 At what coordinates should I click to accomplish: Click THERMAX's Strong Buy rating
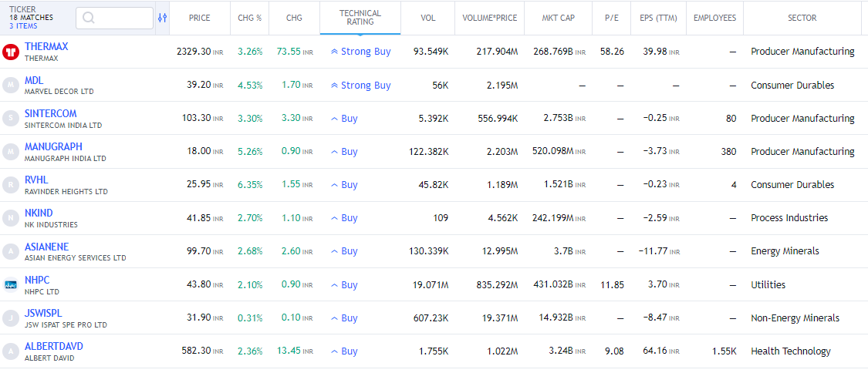tap(360, 52)
